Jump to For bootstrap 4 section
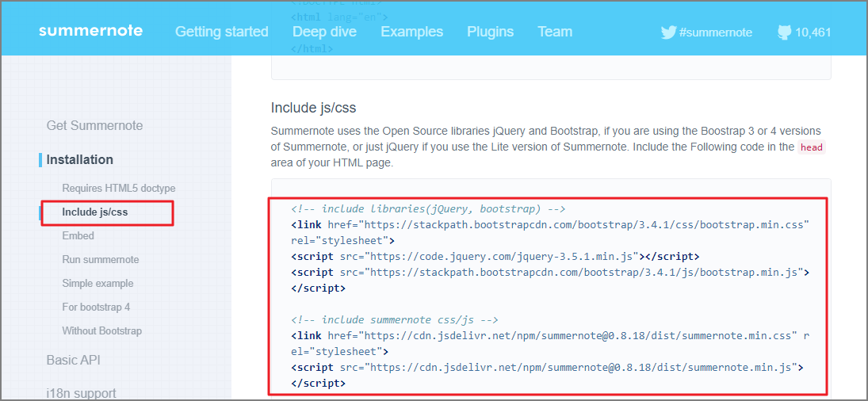 96,307
